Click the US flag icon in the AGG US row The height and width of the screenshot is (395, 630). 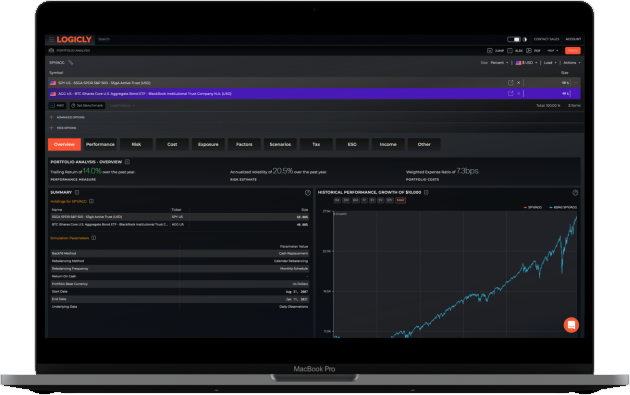click(53, 94)
